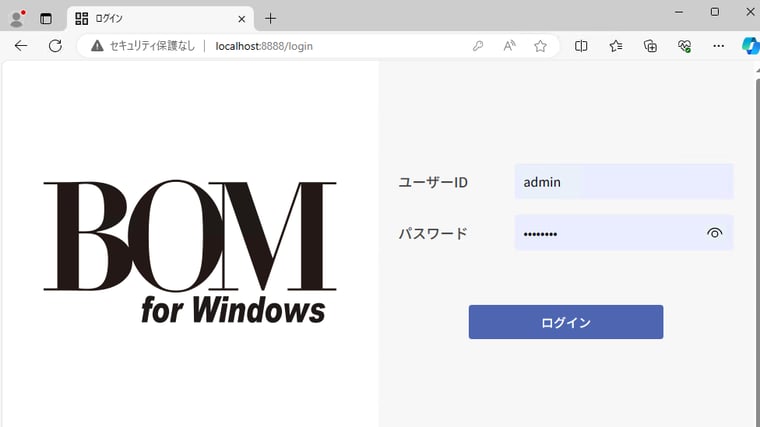The image size is (760, 427).
Task: Go back with the back arrow
Action: [x=21, y=46]
